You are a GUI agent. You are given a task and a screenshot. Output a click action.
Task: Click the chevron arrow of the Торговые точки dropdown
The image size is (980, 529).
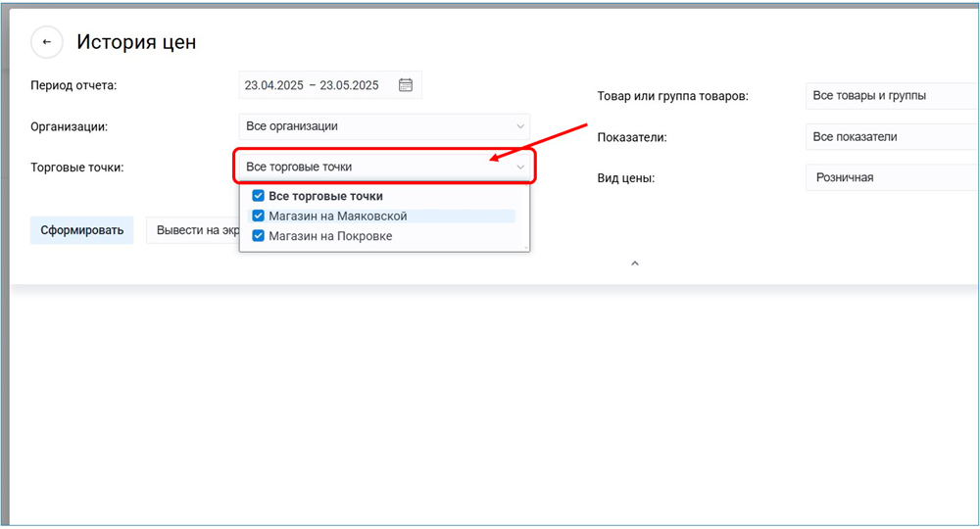click(520, 168)
